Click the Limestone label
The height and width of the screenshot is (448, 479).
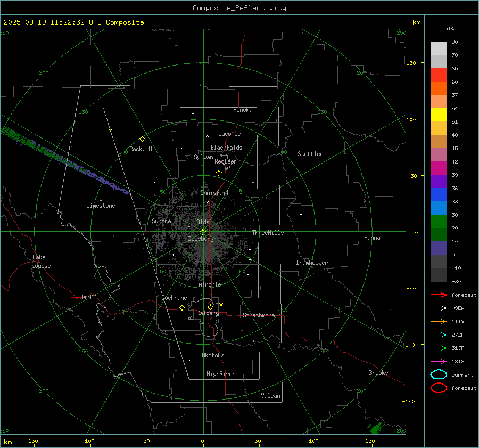tap(101, 206)
